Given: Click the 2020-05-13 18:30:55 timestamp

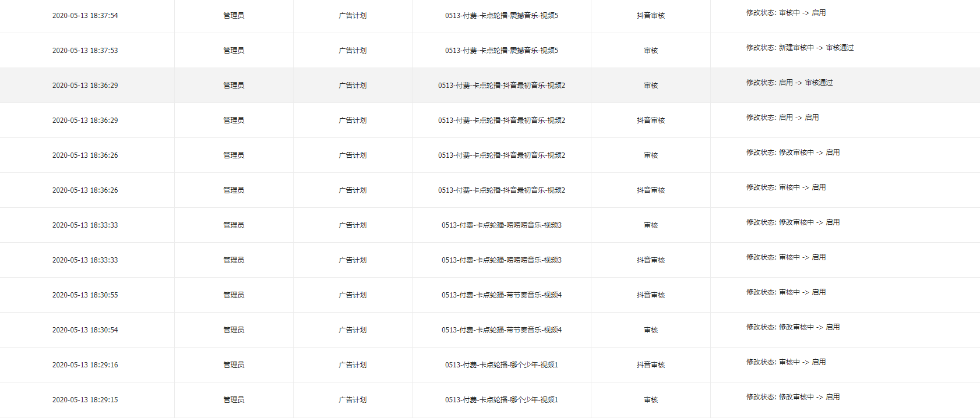Looking at the screenshot, I should [x=85, y=295].
